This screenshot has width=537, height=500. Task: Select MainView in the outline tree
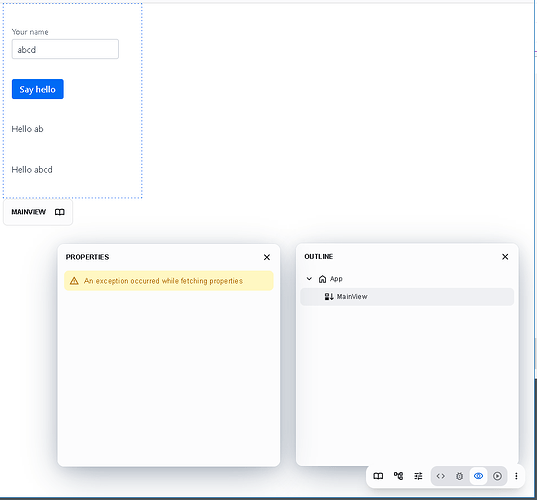pos(407,297)
